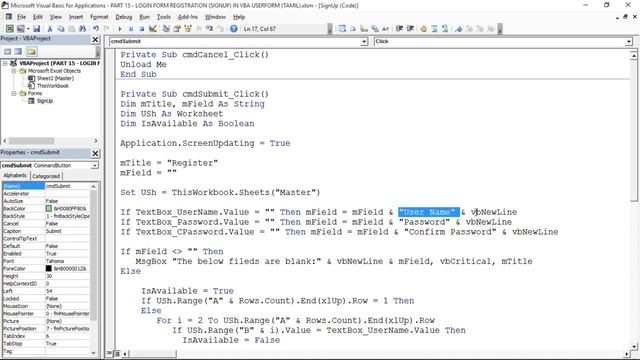Screen dimensions: 640x360
Task: Open the Debug menu
Action: [x=124, y=17]
